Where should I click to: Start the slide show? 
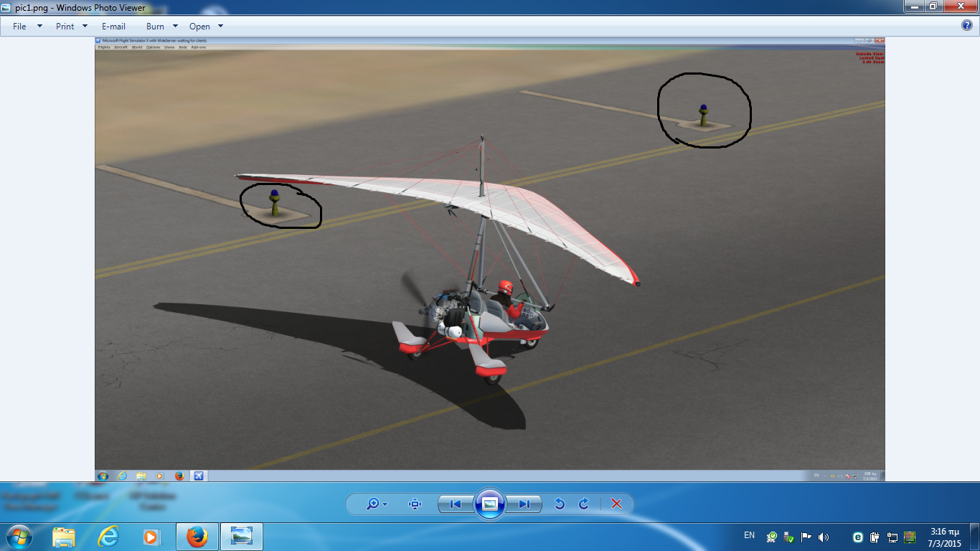click(x=489, y=504)
